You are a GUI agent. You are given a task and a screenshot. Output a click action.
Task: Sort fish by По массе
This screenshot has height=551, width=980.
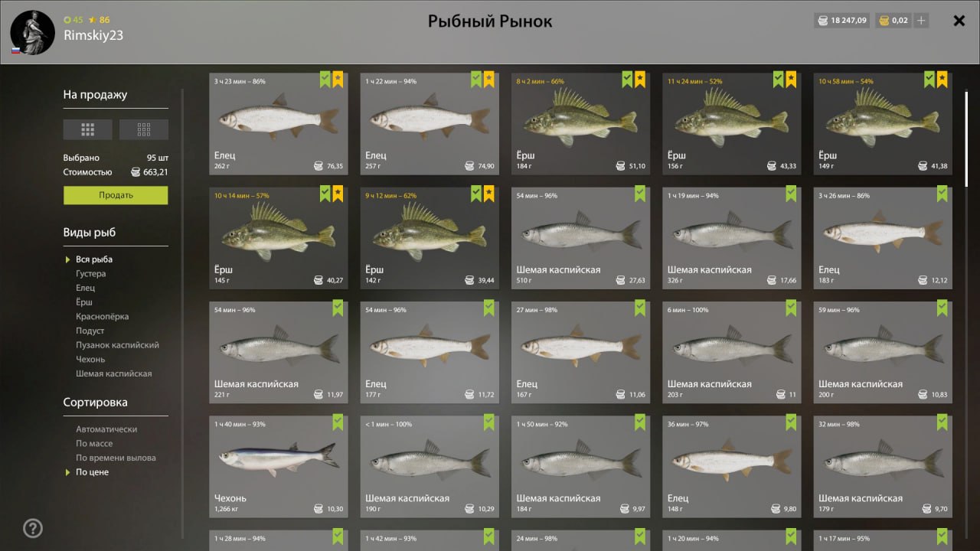[x=94, y=444]
